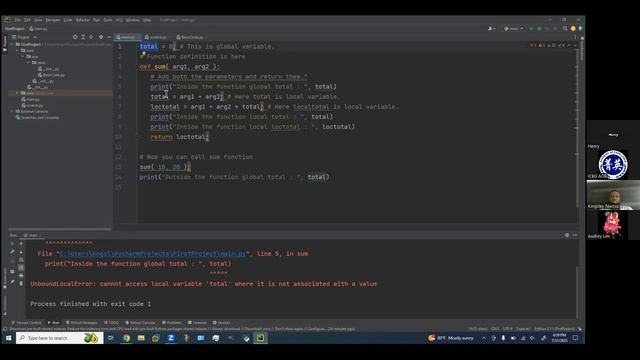Click the locate-file target icon in Project panel

[75, 37]
